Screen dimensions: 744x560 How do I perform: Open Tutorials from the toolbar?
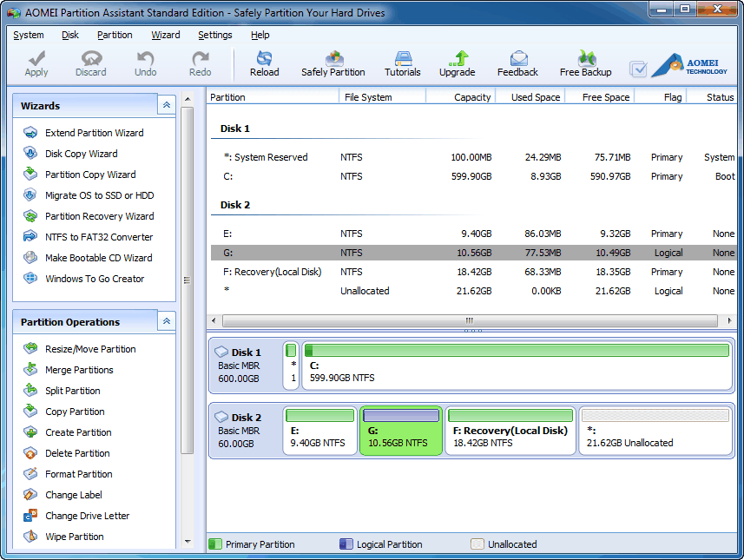(x=402, y=63)
